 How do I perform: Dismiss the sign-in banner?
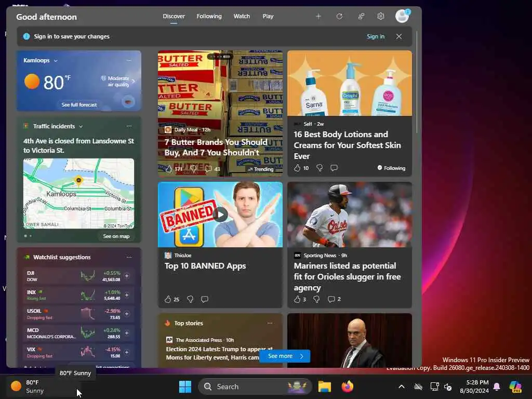(399, 36)
